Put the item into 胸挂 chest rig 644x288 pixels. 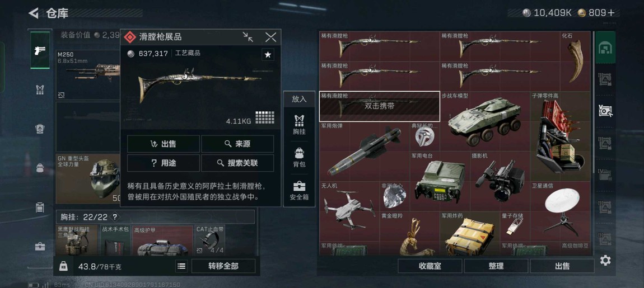click(x=299, y=125)
